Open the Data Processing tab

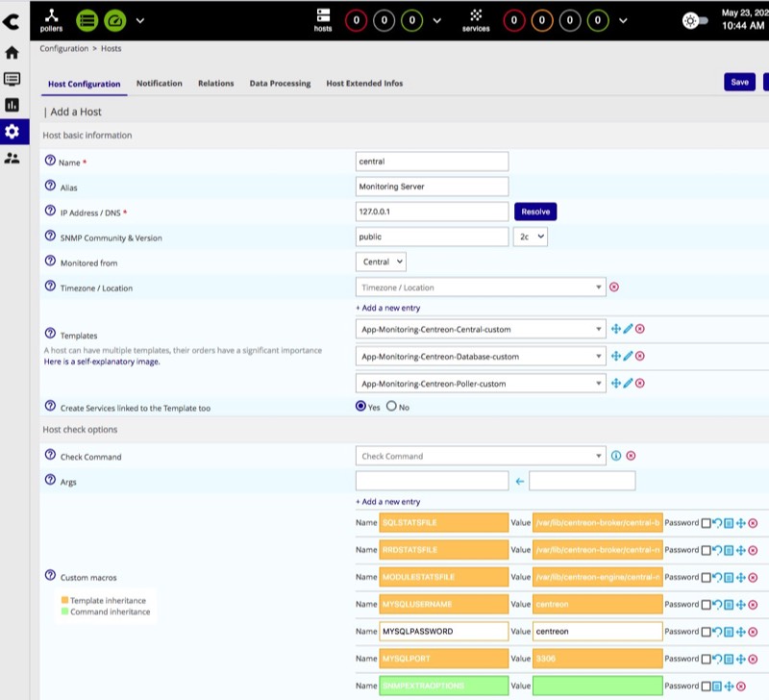(x=280, y=84)
